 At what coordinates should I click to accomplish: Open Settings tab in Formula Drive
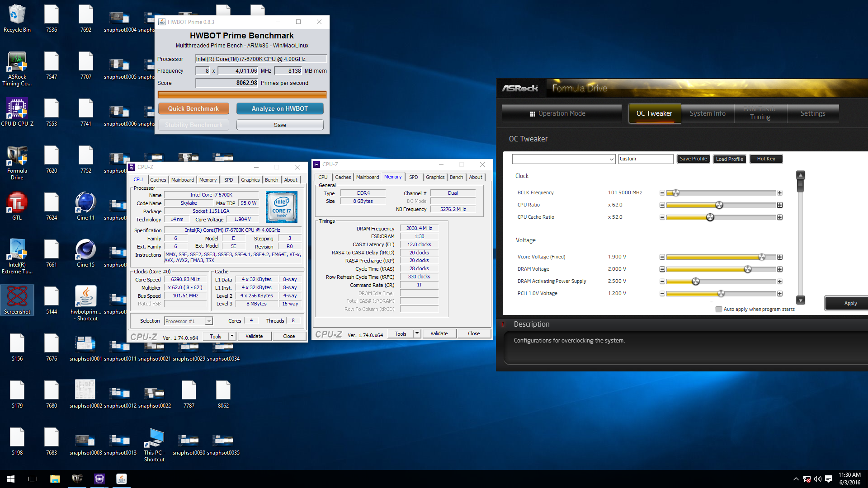[x=813, y=113]
